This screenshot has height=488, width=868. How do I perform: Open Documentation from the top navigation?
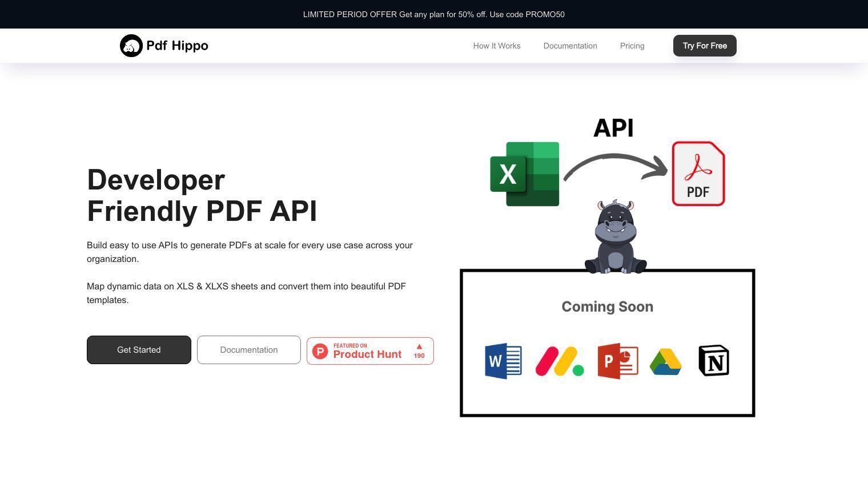(x=570, y=46)
